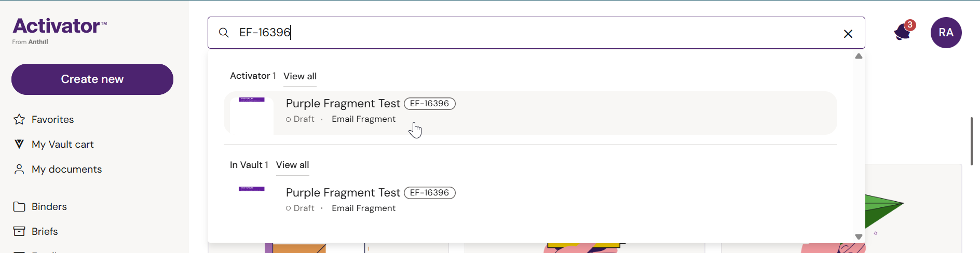
Task: Click the My Vault cart icon
Action: 19,144
